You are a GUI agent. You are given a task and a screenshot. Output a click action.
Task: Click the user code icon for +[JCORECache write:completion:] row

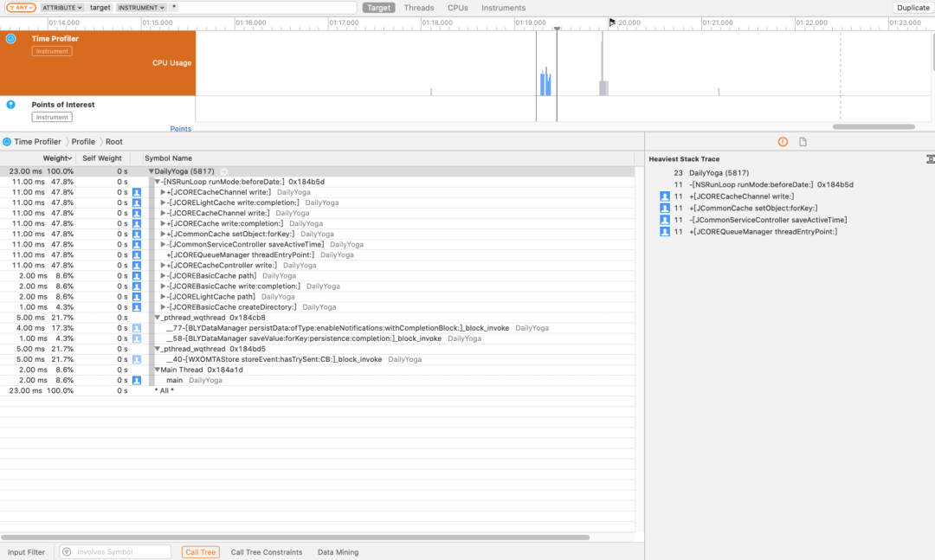click(x=137, y=223)
